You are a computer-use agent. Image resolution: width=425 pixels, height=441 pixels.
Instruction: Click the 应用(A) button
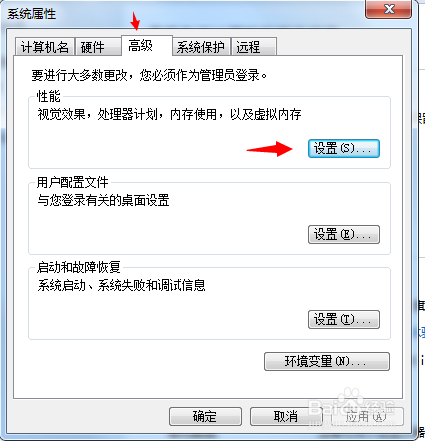pyautogui.click(x=367, y=416)
